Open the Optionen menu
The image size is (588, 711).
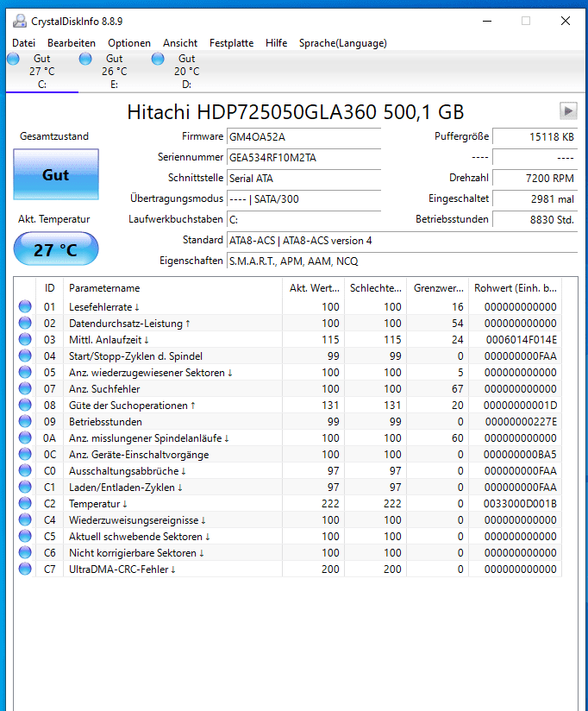129,43
